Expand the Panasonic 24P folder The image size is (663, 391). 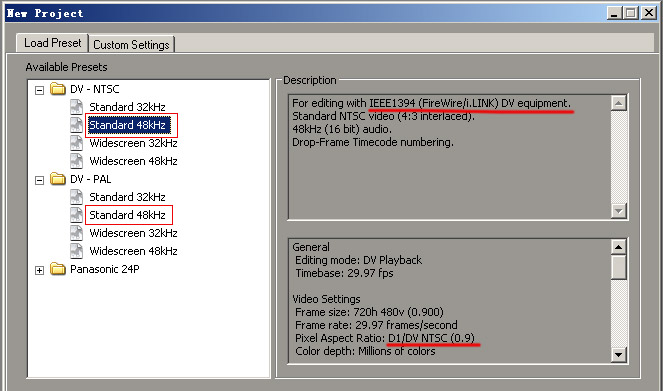click(x=39, y=270)
